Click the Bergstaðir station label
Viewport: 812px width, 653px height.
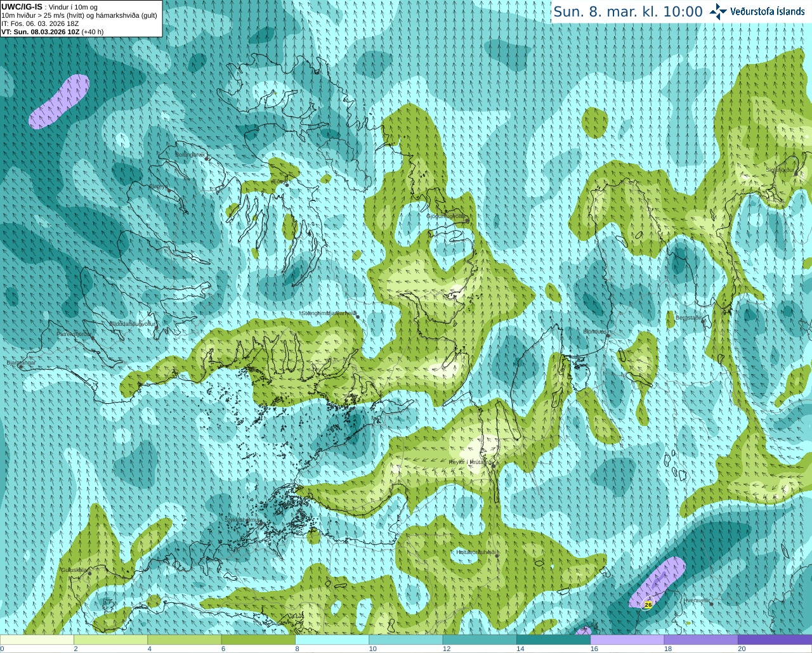[x=689, y=318]
